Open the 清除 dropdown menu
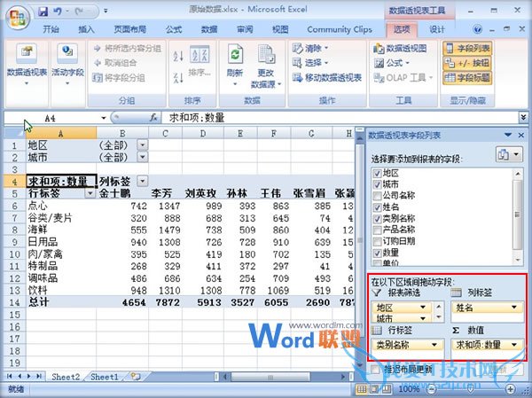The height and width of the screenshot is (398, 532). coord(311,48)
